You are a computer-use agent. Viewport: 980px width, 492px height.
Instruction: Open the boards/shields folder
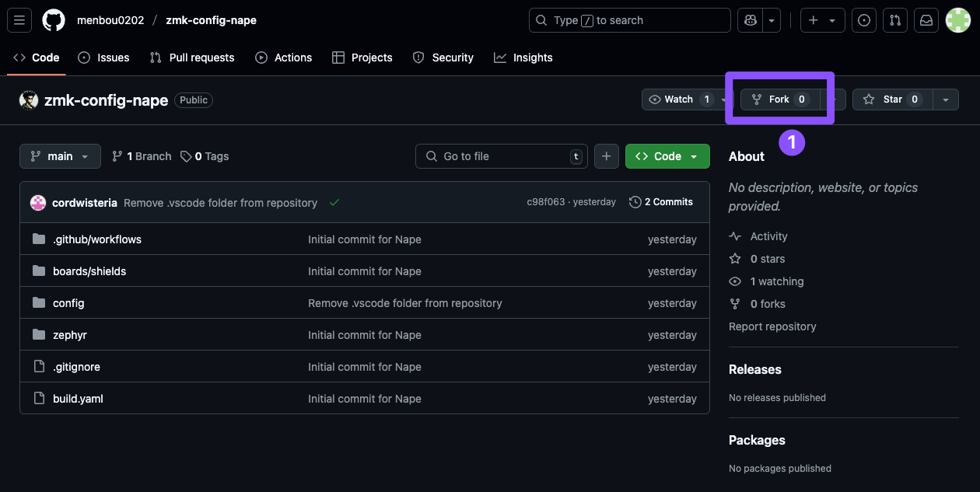pos(89,271)
